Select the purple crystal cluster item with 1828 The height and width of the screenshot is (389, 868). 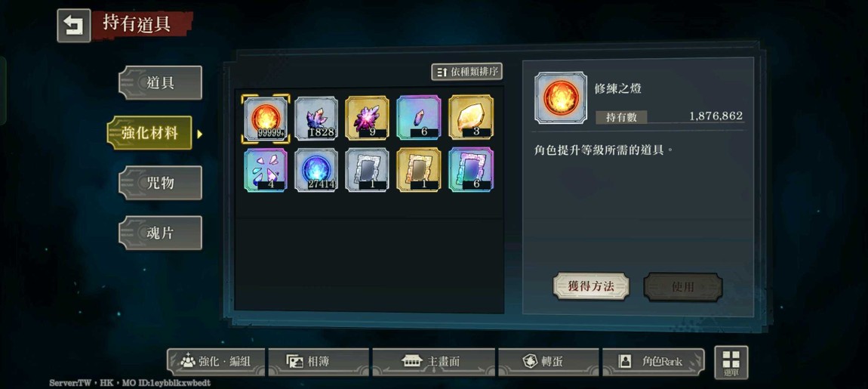[x=316, y=118]
